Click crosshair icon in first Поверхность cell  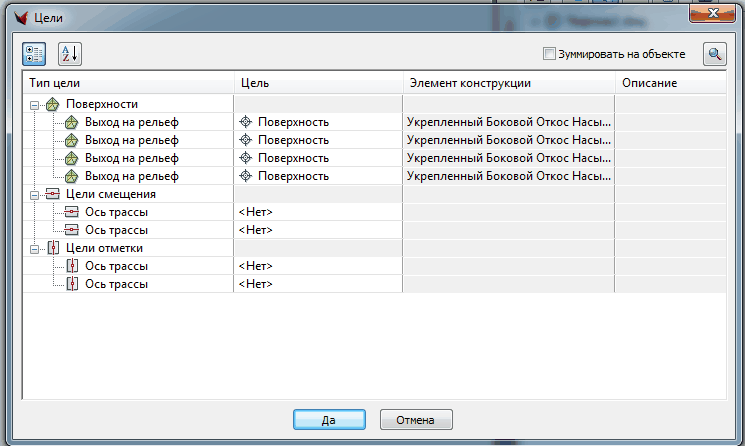coord(245,122)
